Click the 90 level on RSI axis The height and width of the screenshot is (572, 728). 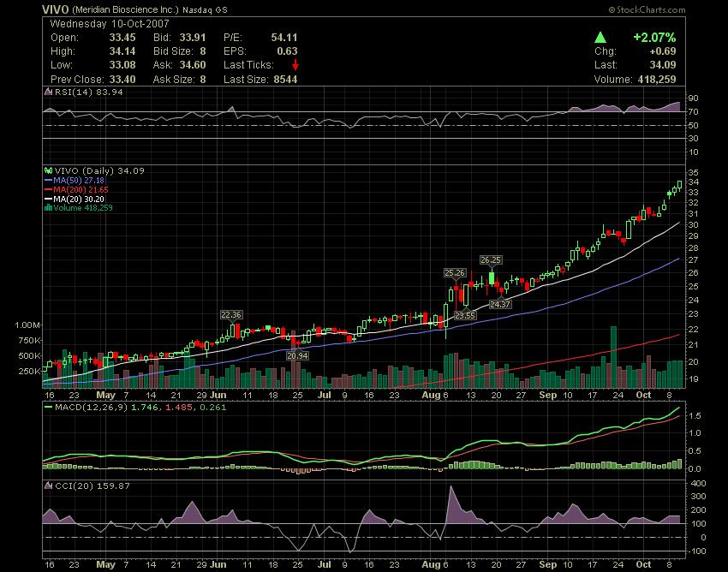coord(693,98)
